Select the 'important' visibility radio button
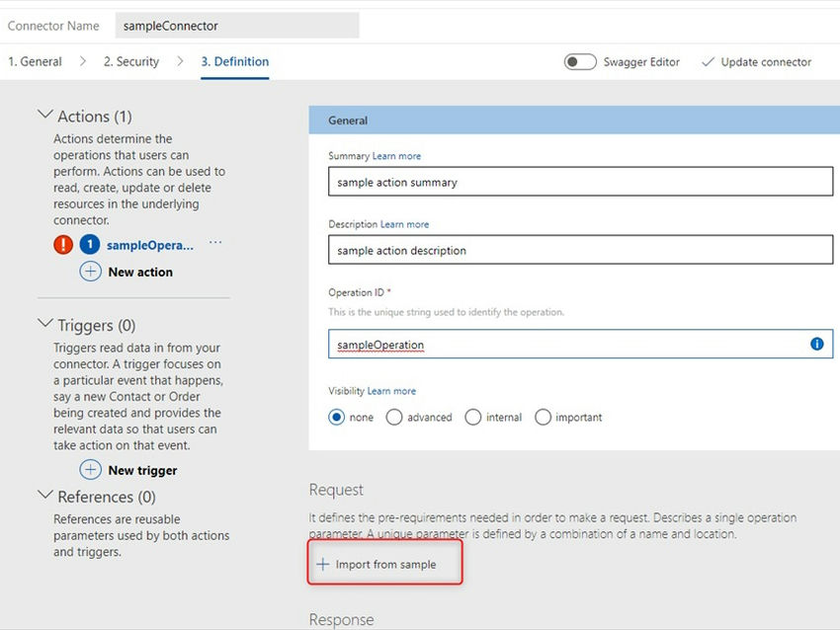840x630 pixels. pos(543,417)
